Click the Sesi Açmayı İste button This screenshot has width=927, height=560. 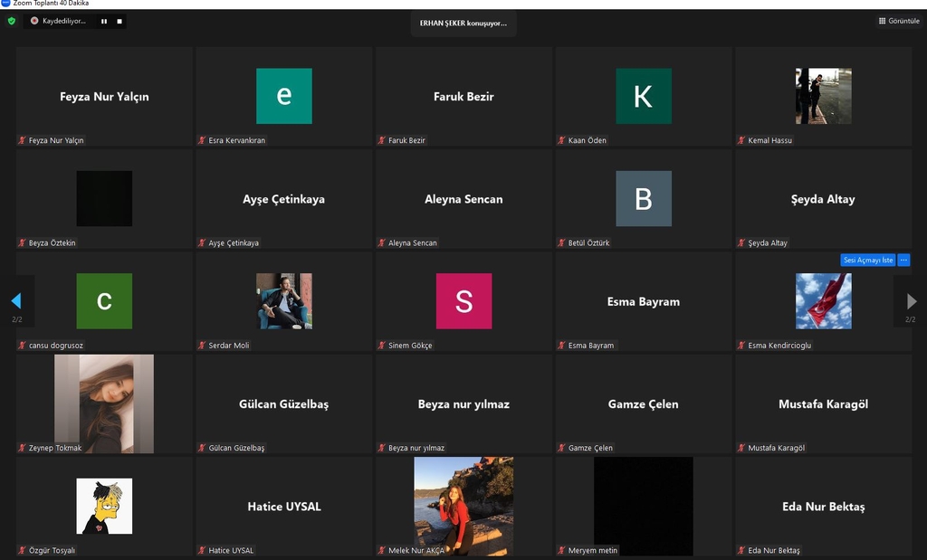(867, 260)
